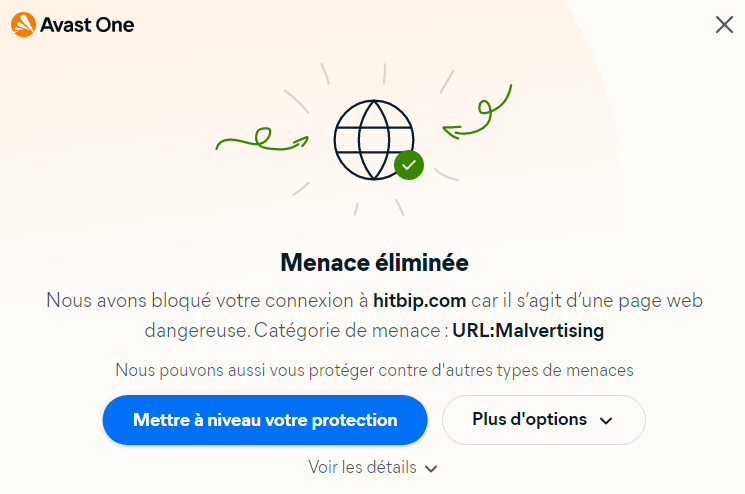Screen dimensions: 745x494
Task: Click the "Nous pouvons aussi vous protéger" text
Action: (x=374, y=370)
